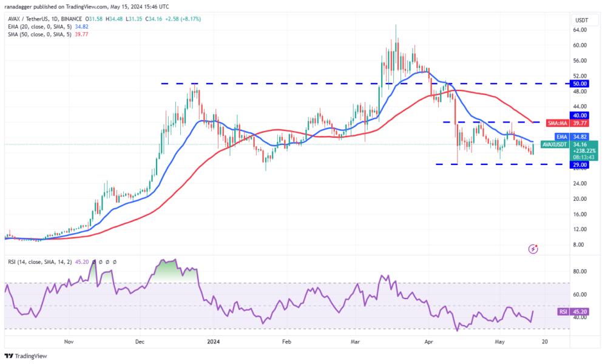
Task: Click the high price H34.48
Action: 114,19
